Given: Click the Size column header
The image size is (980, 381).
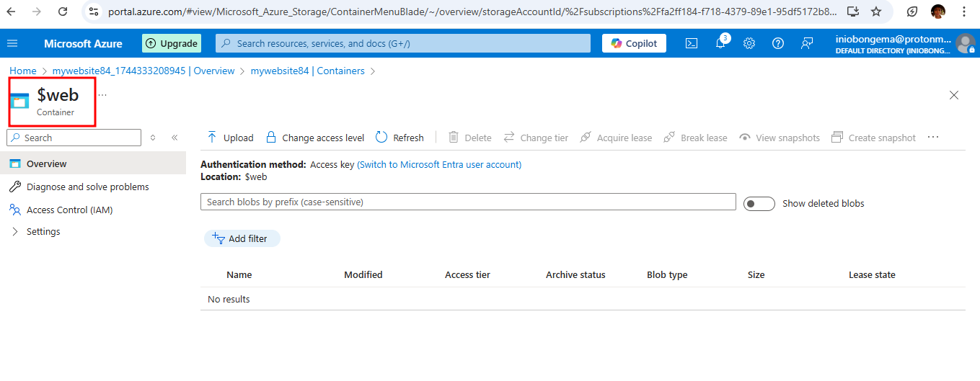Looking at the screenshot, I should coord(756,274).
